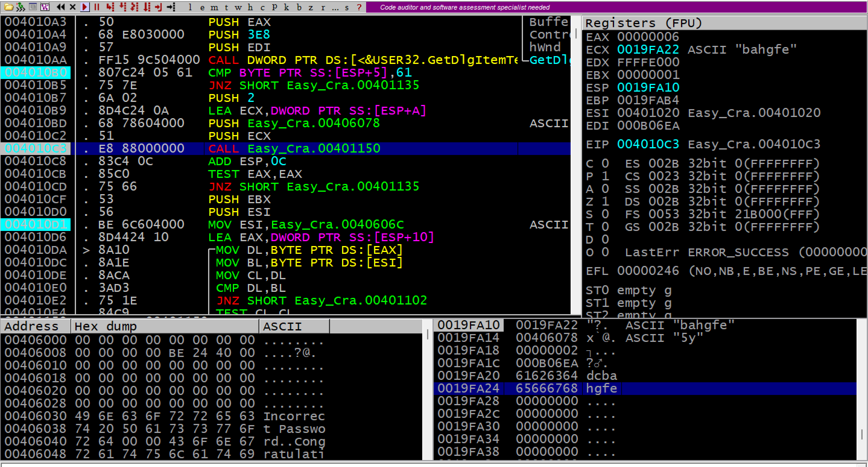
Task: Click the EAX register value 00000006
Action: (648, 37)
